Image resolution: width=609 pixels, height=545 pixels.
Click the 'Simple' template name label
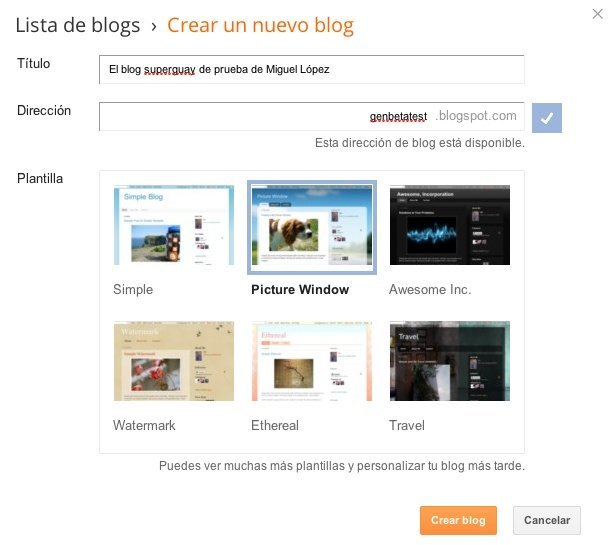(133, 289)
